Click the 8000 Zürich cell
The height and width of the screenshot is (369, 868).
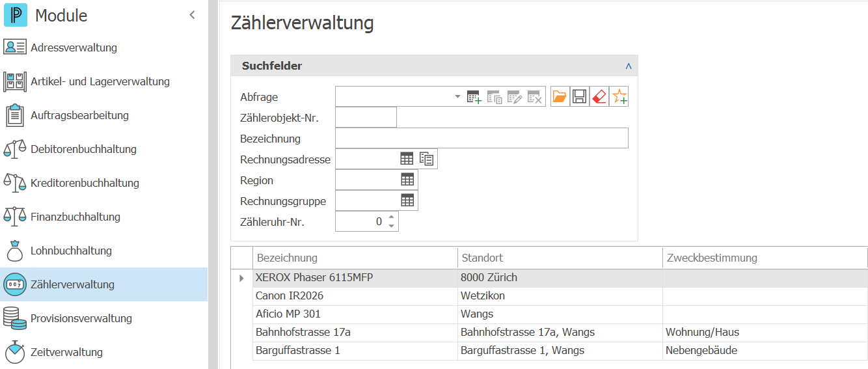560,278
